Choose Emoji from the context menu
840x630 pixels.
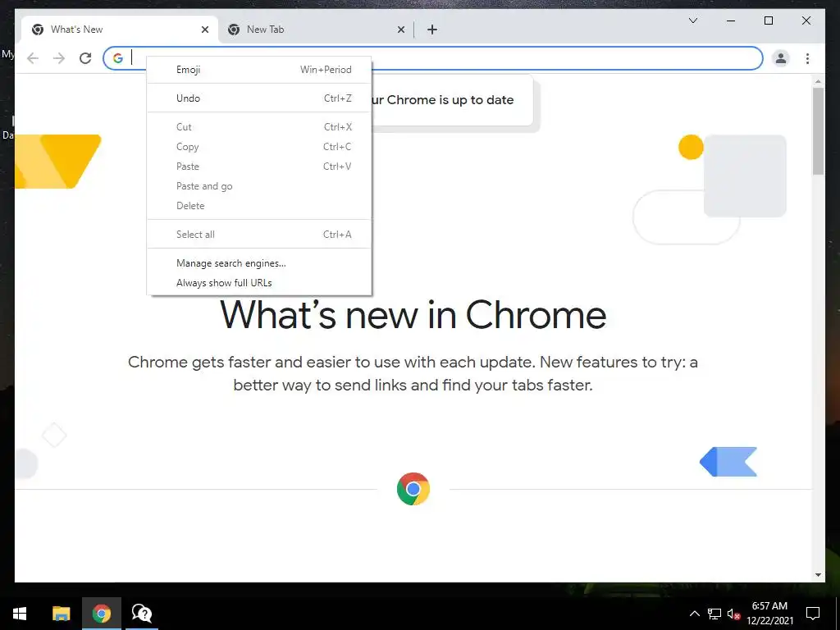(258, 70)
